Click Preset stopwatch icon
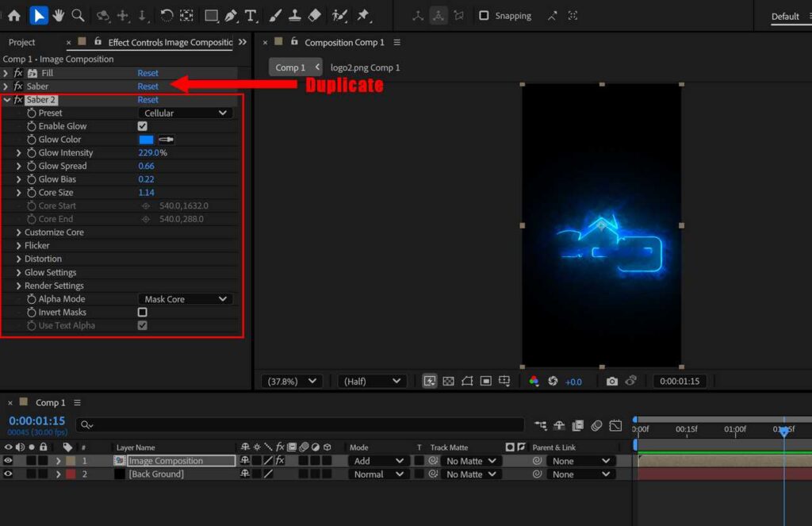Screen dimensions: 812x526 click(x=32, y=113)
